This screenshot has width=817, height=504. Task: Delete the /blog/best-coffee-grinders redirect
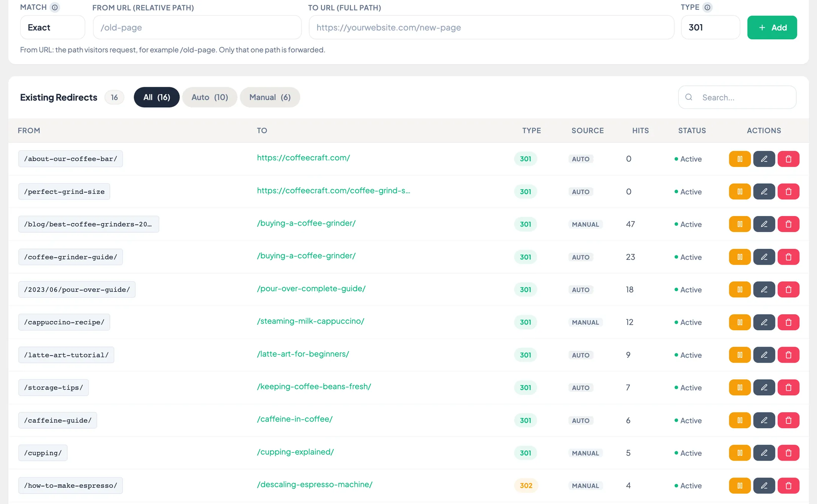coord(788,224)
